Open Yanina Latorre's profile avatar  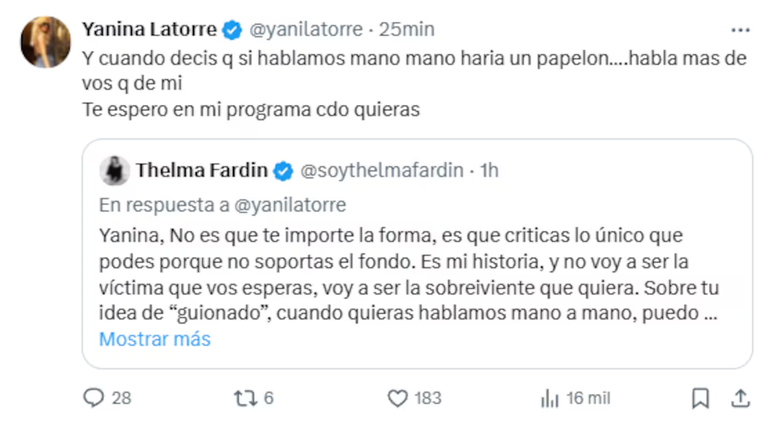(46, 41)
